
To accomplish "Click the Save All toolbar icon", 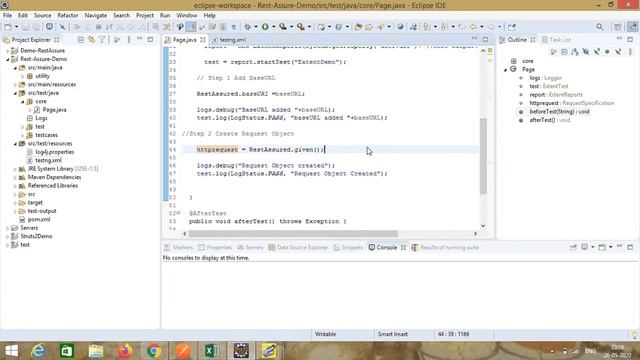I will (36, 27).
